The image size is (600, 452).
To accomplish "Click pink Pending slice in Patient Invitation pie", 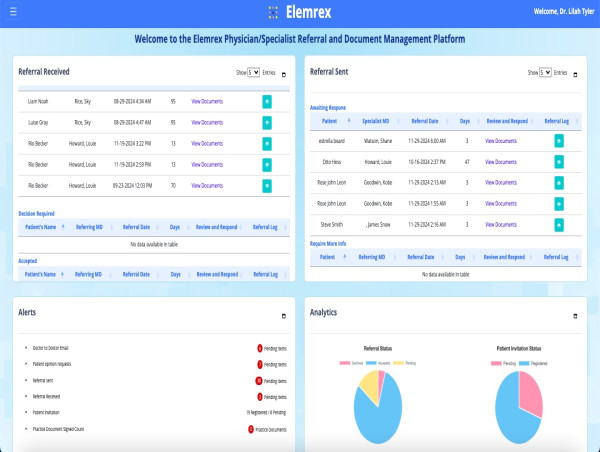I will coord(531,392).
